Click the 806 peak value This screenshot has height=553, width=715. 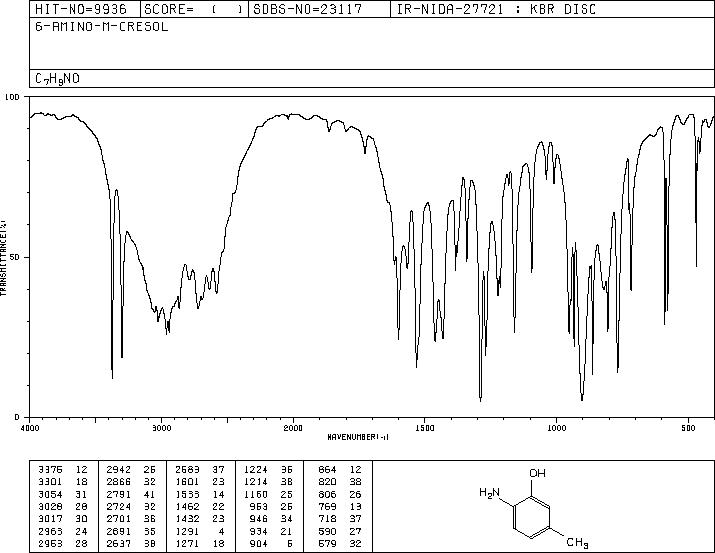[327, 494]
